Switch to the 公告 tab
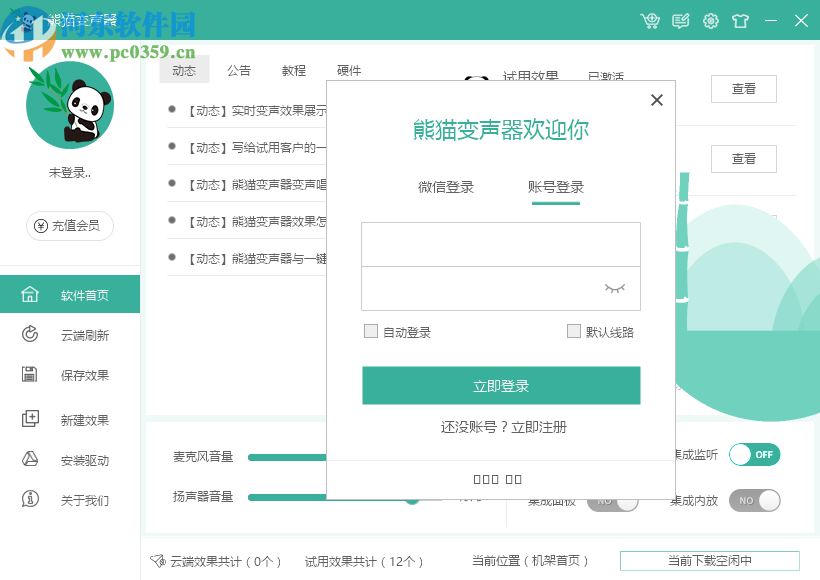Image resolution: width=820 pixels, height=580 pixels. (239, 70)
